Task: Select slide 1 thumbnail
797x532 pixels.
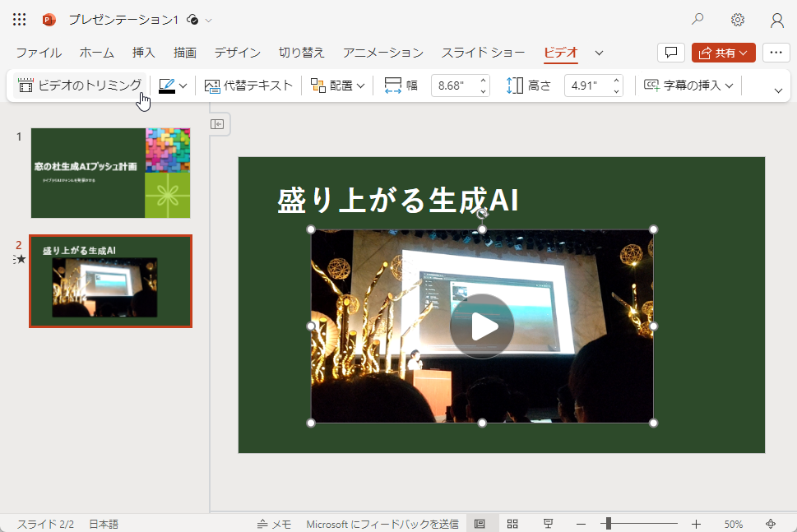Action: click(110, 173)
